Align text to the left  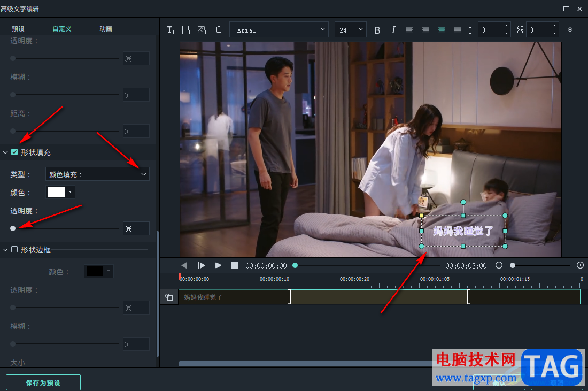pyautogui.click(x=409, y=30)
